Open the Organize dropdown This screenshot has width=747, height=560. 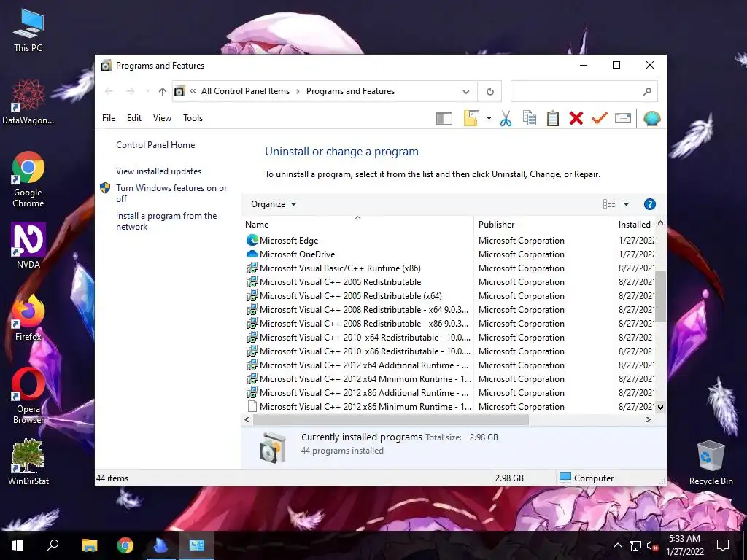(x=274, y=204)
